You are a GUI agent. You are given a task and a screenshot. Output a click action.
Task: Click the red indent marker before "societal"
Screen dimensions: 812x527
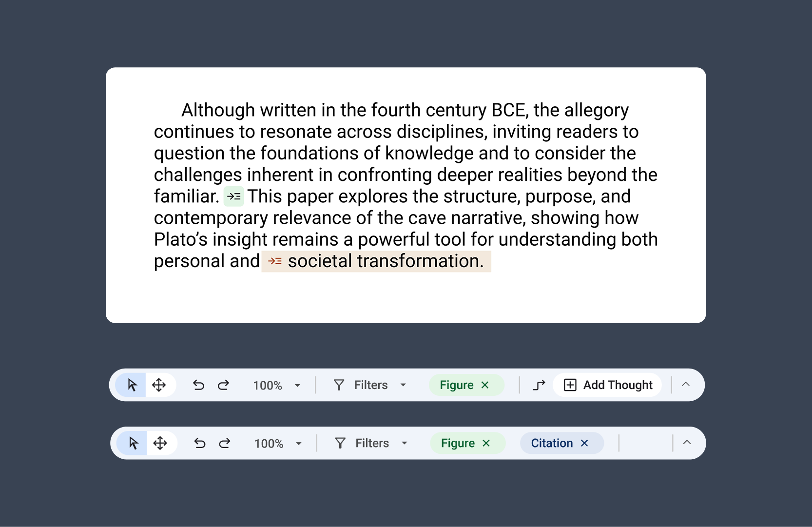(x=275, y=261)
